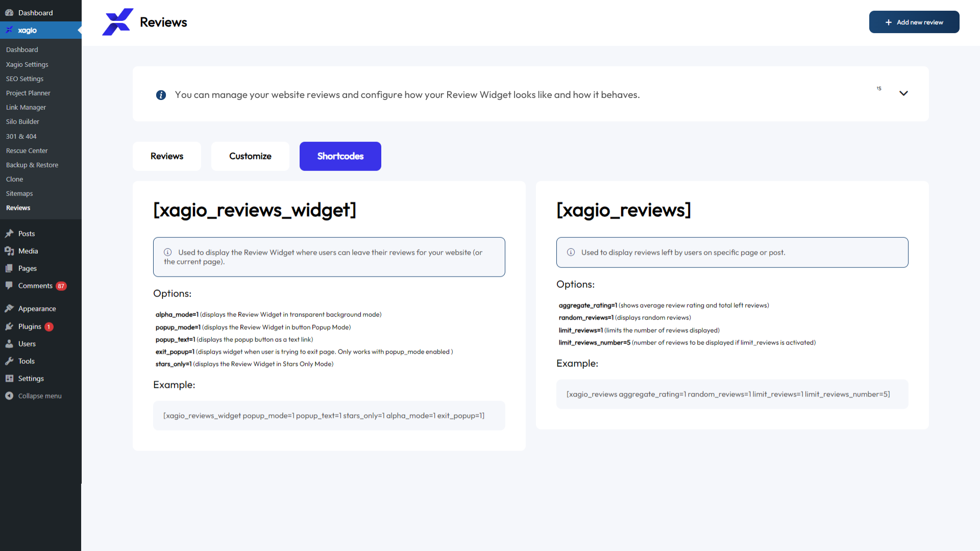Open Plugins via the plug icon
Screen dimensions: 980x551
point(9,326)
